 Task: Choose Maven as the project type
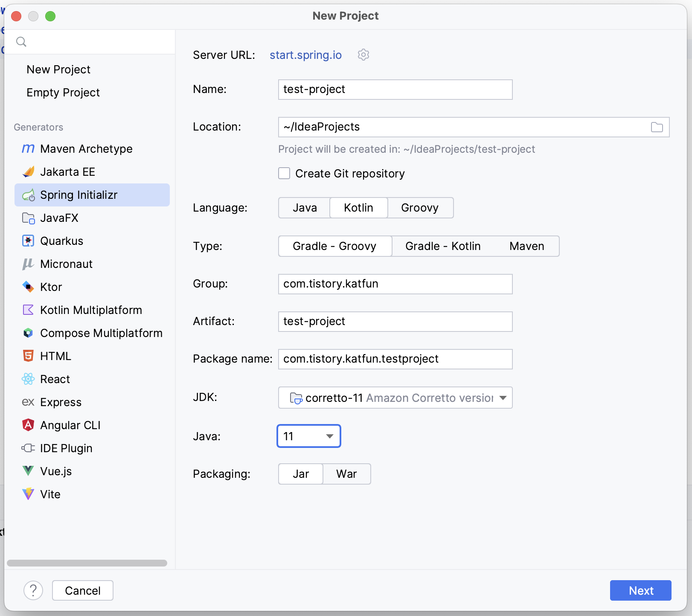coord(526,246)
